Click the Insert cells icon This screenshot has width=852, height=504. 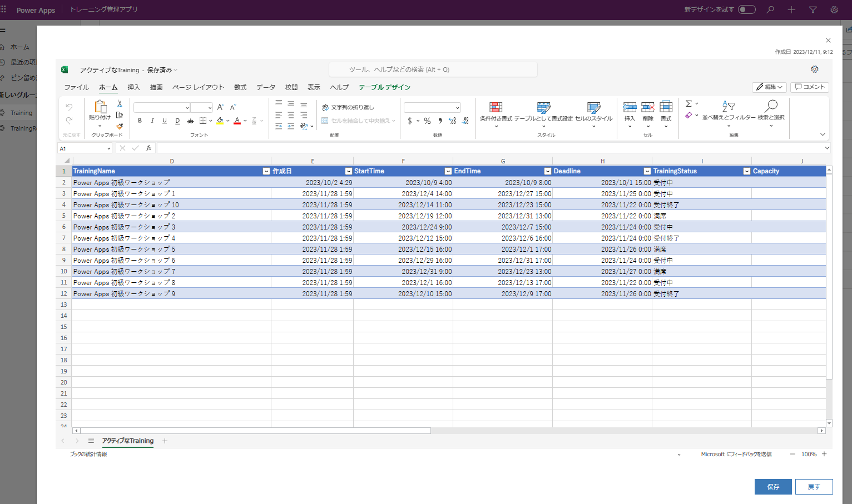[x=630, y=107]
